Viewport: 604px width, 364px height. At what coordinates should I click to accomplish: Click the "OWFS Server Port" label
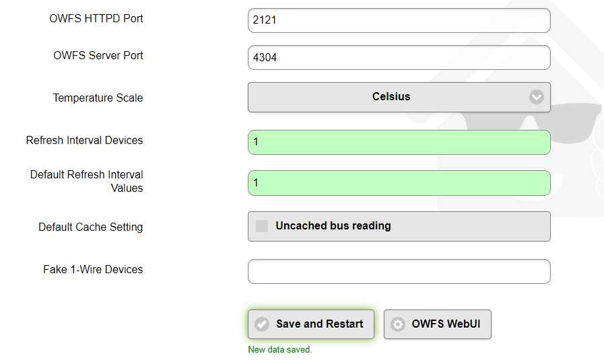pos(98,56)
